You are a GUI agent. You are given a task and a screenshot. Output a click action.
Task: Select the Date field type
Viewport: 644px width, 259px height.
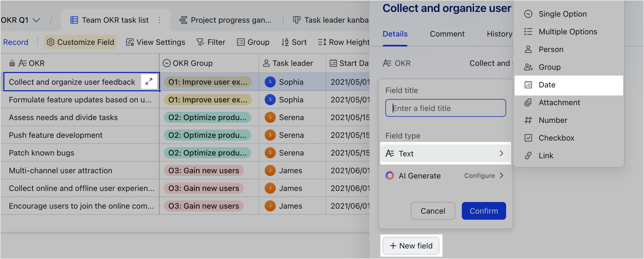tap(569, 85)
